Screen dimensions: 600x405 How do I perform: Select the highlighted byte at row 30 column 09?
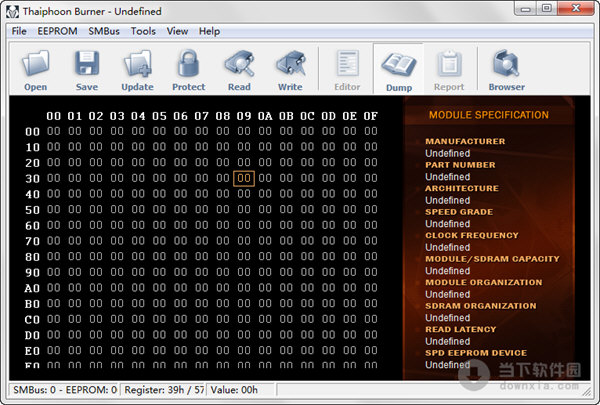click(x=244, y=178)
